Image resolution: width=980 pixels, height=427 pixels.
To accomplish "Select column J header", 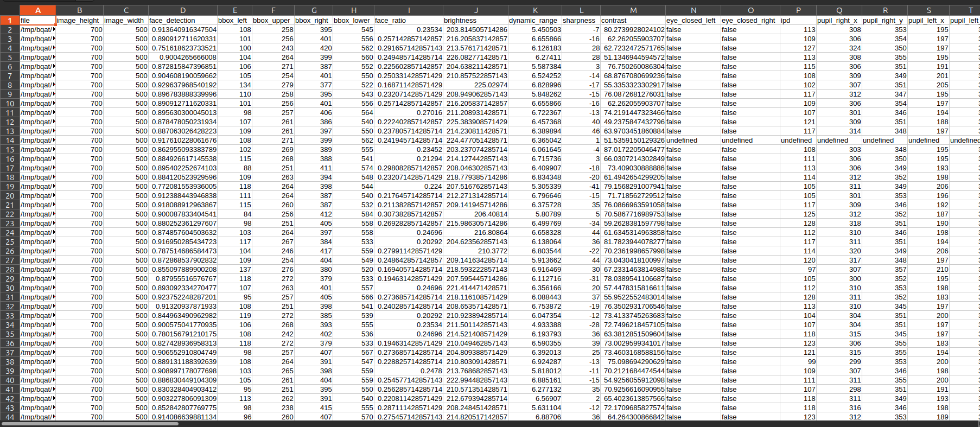I will click(475, 10).
